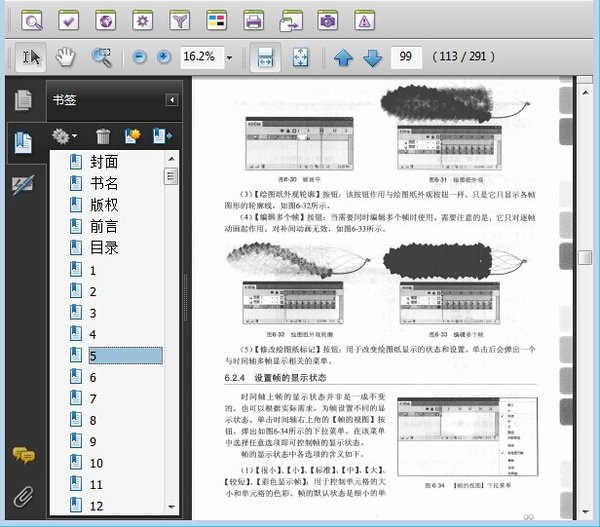Go to the previous page with up arrow

pyautogui.click(x=344, y=57)
